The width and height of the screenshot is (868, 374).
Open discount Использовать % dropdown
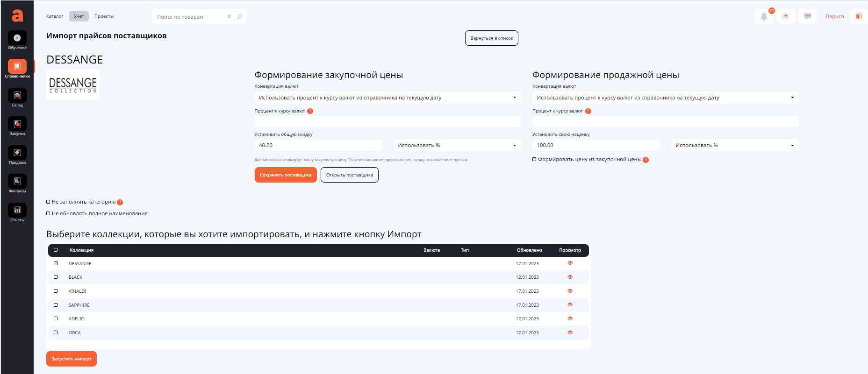457,145
